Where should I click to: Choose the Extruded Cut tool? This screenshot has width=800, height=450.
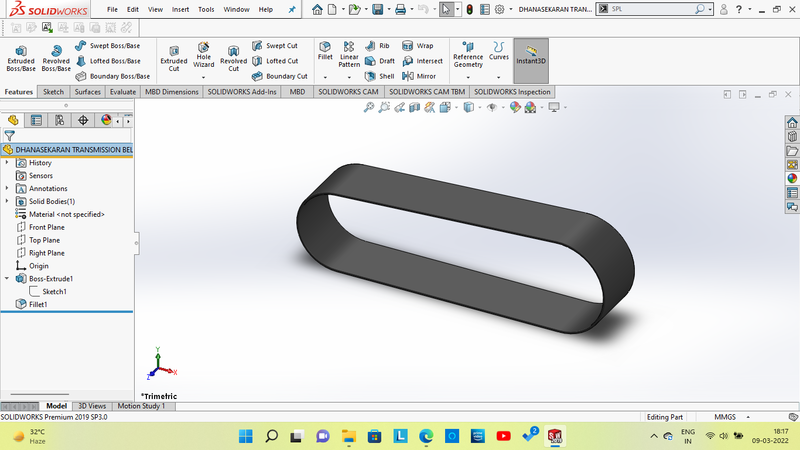tap(174, 57)
